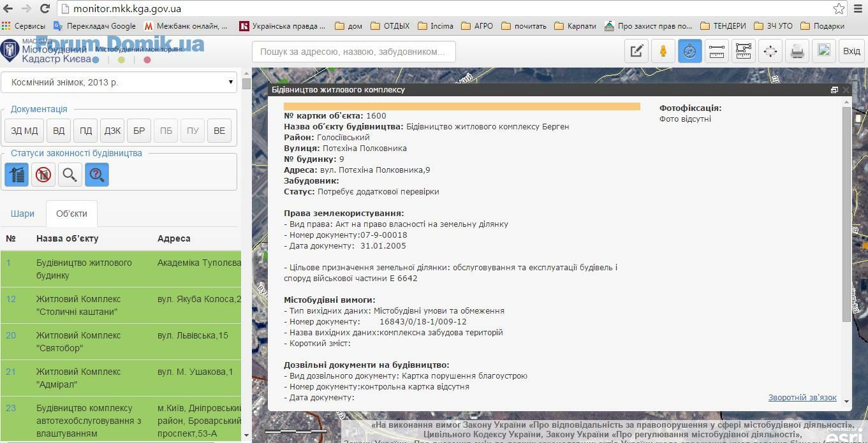Click the 'Назва об'єкту' column header
This screenshot has height=443, width=868.
click(x=68, y=238)
